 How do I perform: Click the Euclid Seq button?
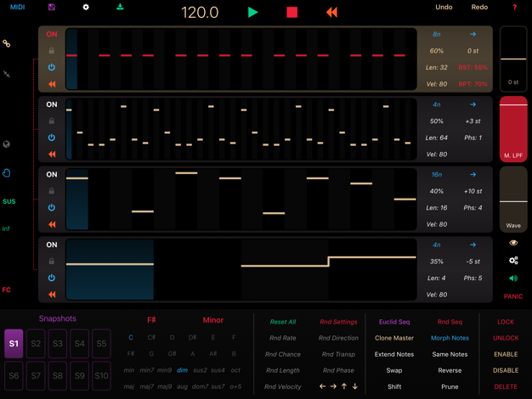394,322
